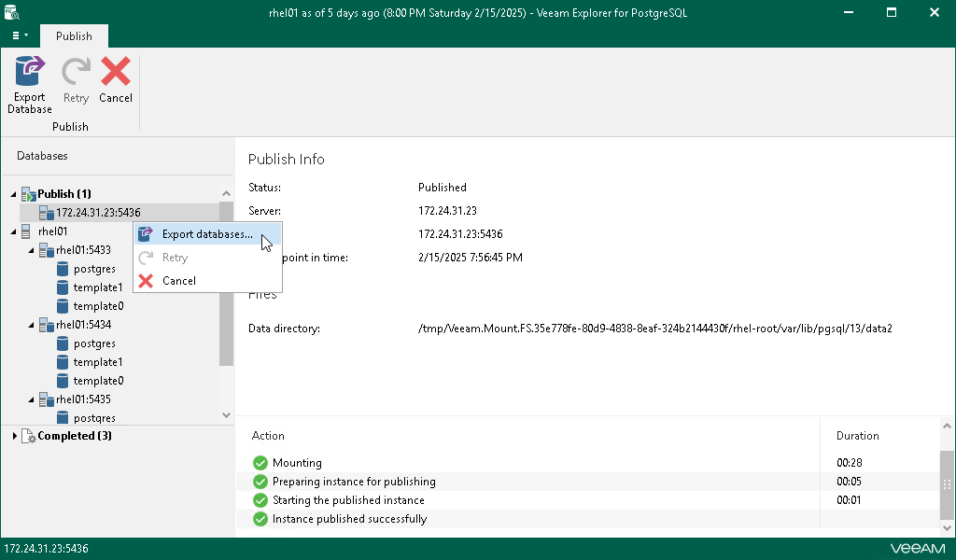Collapse the rhel01:5433 instance node
The width and height of the screenshot is (956, 560).
tap(31, 250)
